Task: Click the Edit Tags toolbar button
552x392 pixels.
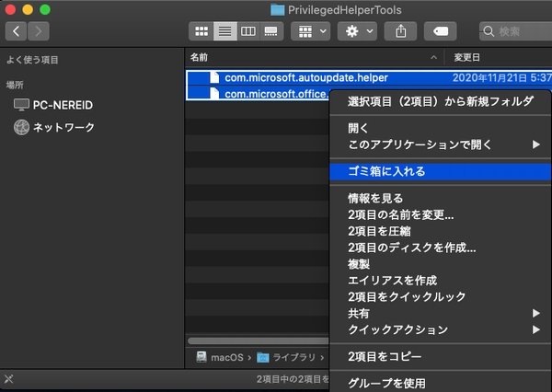Action: [x=441, y=31]
